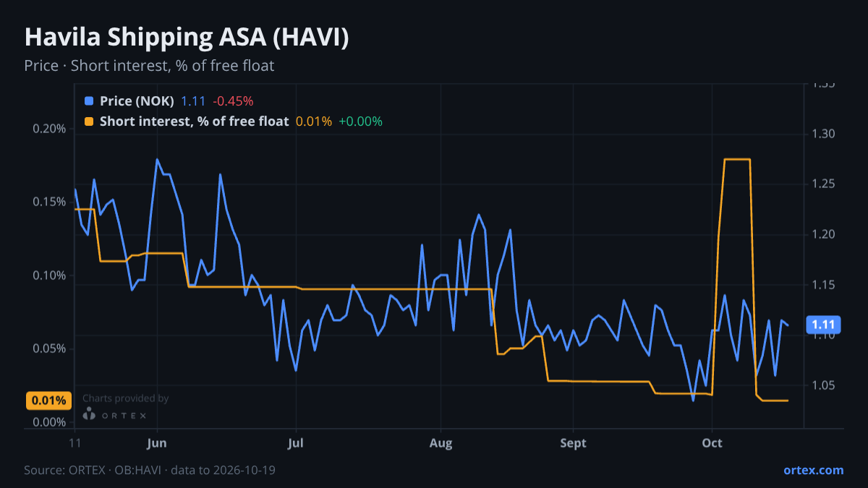
Task: Select 'Short interest, % of free float' legend label
Action: coord(194,121)
